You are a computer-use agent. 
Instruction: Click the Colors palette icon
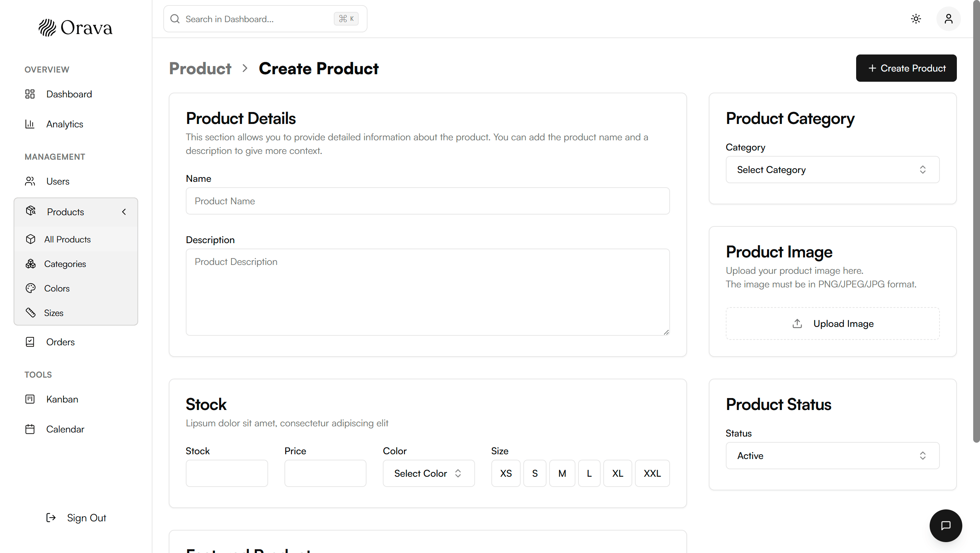coord(31,288)
